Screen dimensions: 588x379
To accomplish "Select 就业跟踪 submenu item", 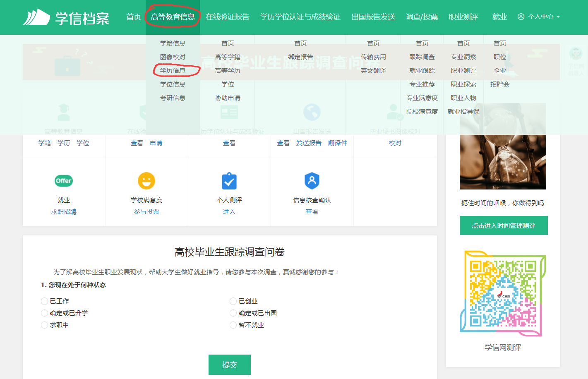I will (422, 70).
